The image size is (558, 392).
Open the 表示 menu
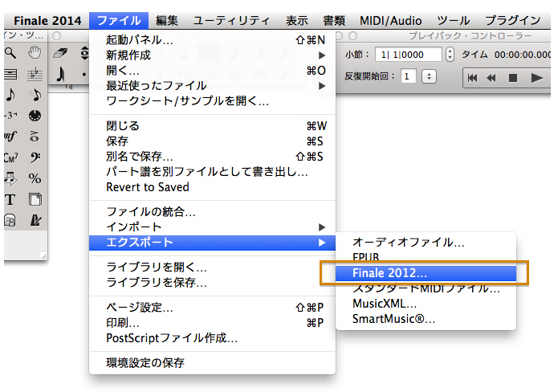(x=297, y=21)
